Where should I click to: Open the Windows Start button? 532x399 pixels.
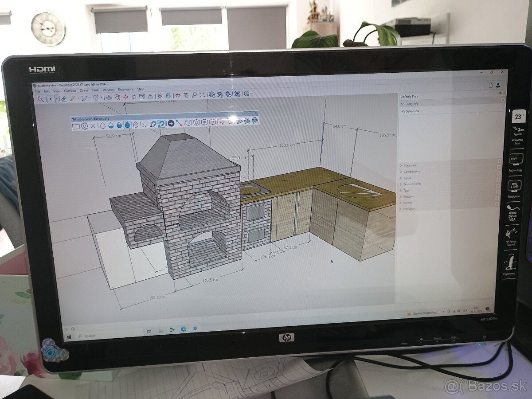click(69, 337)
